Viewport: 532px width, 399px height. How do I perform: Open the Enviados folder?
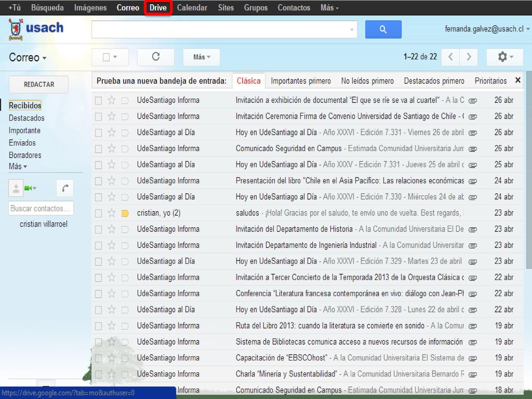22,143
